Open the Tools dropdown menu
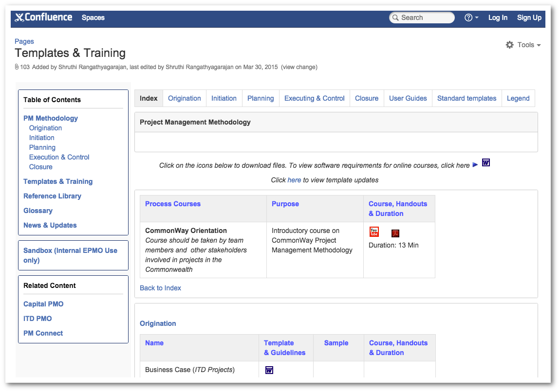Screen dimensions: 560x392 523,45
